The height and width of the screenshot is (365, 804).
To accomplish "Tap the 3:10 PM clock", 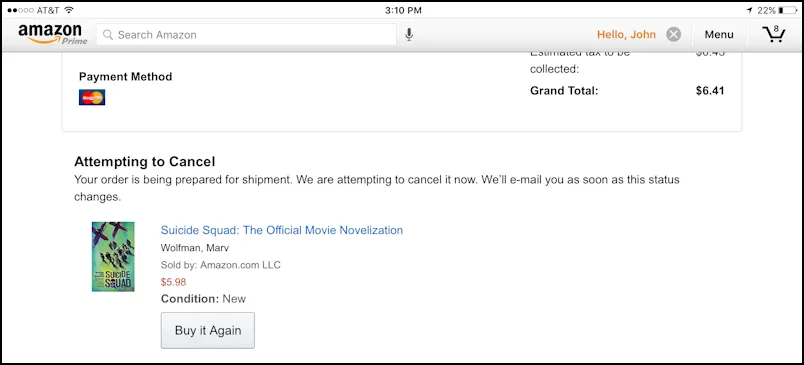I will (x=403, y=10).
